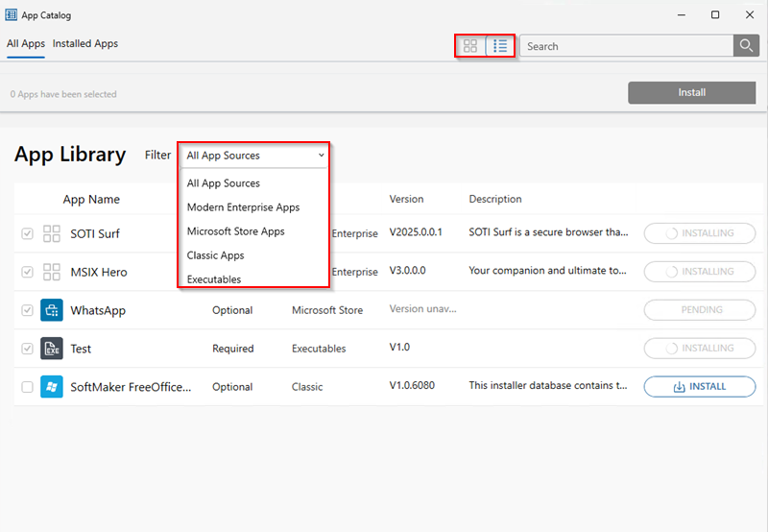Switch to list view icon
This screenshot has width=768, height=532.
(500, 46)
